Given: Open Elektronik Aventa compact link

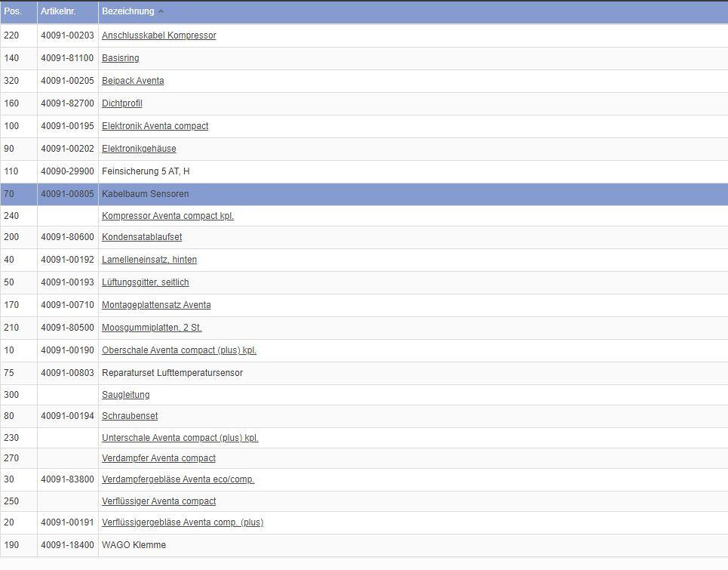Looking at the screenshot, I should click(x=155, y=126).
